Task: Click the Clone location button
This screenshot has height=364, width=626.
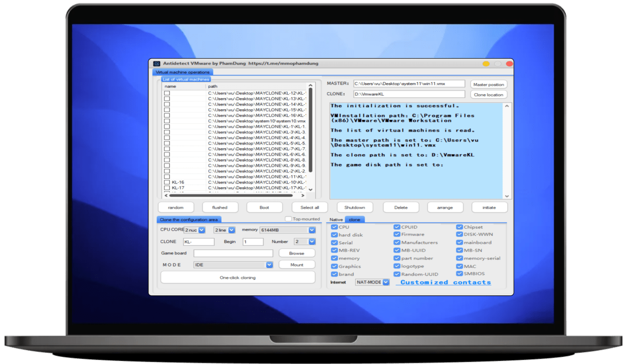Action: tap(489, 95)
